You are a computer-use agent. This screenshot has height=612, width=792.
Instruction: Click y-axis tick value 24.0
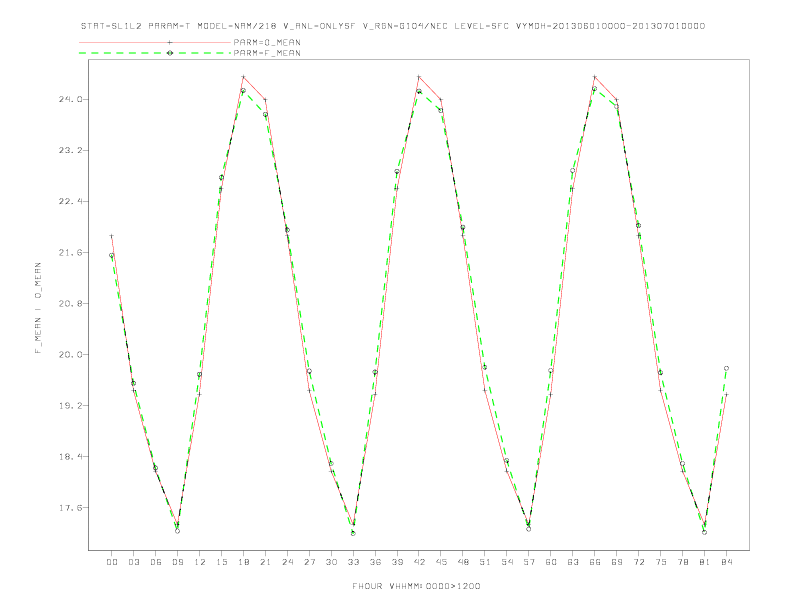(x=70, y=99)
